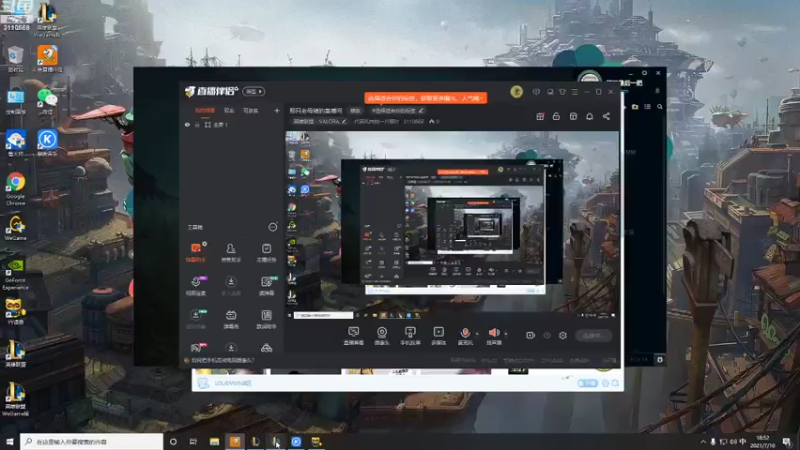800x450 pixels.
Task: Open the lyrics document tool
Action: [266, 319]
